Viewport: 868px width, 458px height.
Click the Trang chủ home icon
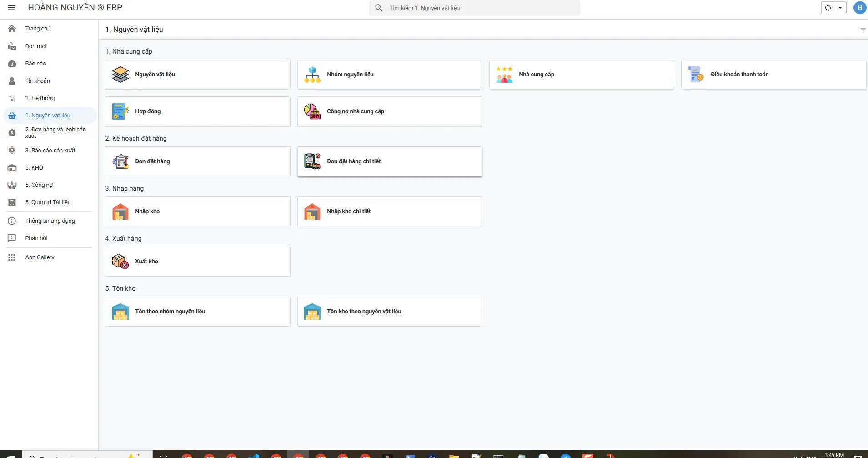[x=12, y=29]
